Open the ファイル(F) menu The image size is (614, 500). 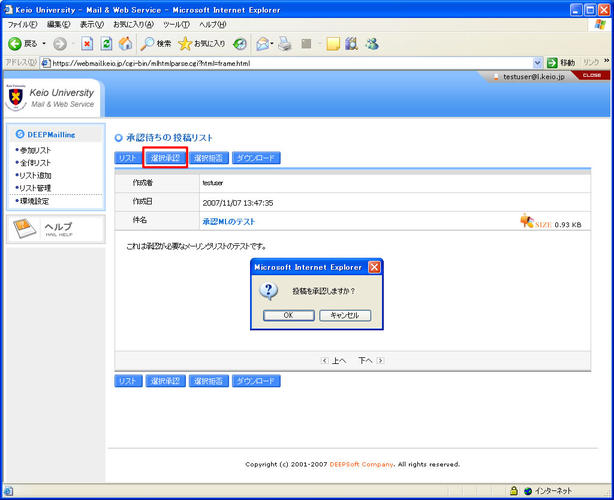pos(22,24)
